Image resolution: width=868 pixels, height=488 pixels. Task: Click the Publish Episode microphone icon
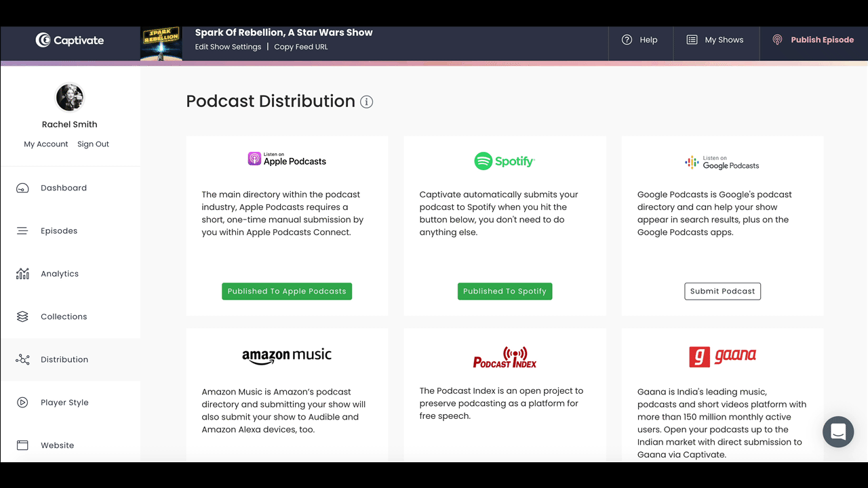[x=777, y=39]
